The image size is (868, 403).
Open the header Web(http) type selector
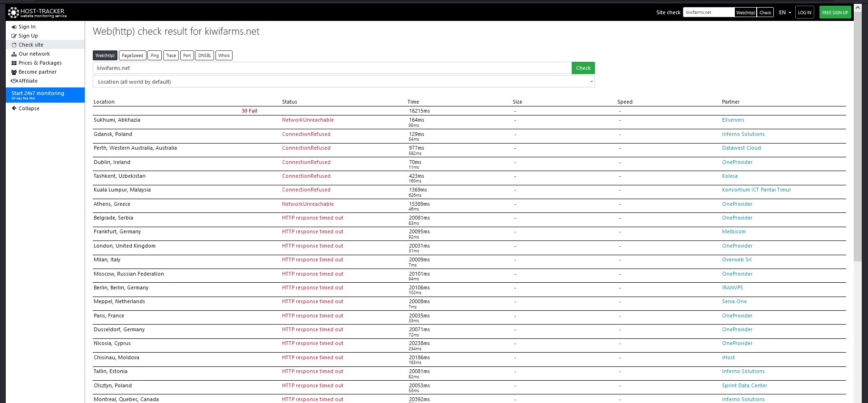pos(745,12)
